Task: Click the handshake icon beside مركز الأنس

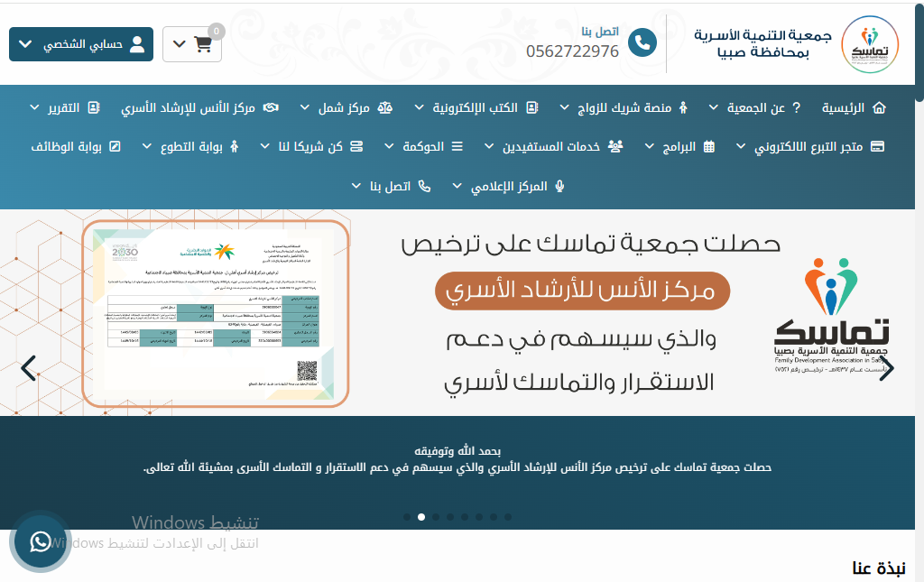Action: click(271, 107)
